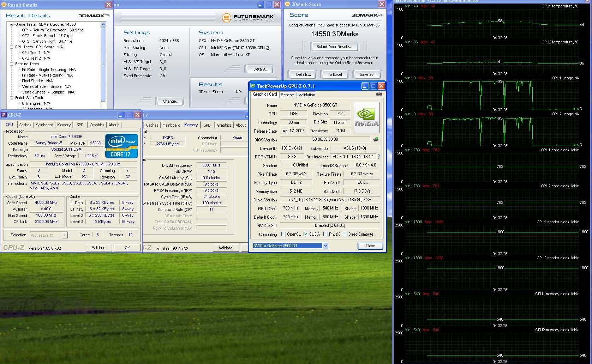Toggle the DirectCompute checkbox

click(x=345, y=234)
